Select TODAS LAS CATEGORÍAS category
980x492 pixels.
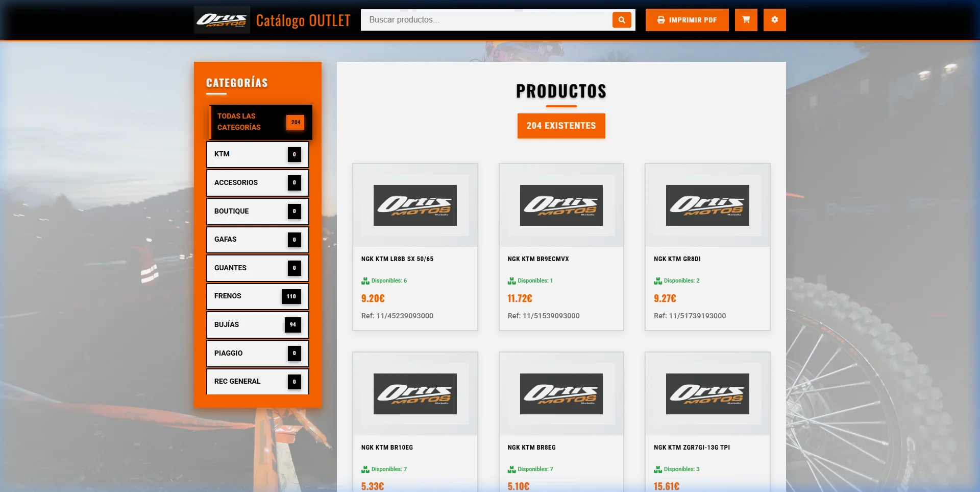[x=261, y=122]
